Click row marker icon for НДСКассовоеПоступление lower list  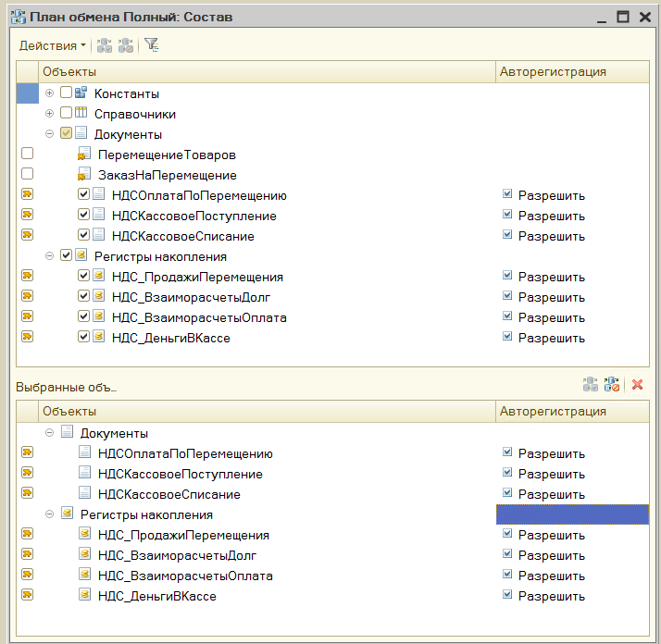28,473
